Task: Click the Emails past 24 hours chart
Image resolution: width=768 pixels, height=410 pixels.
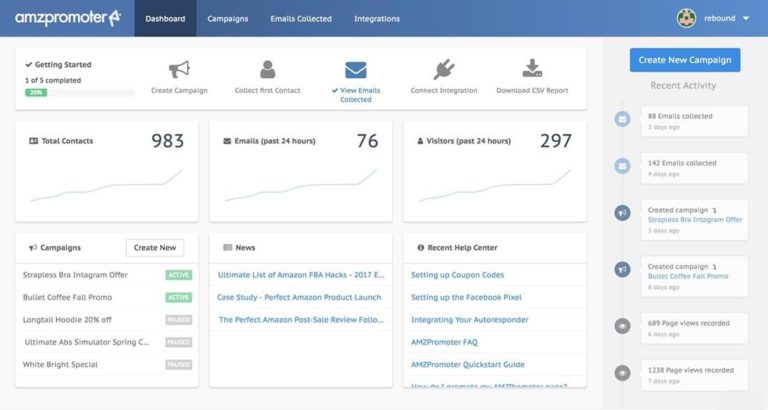Action: pos(301,185)
